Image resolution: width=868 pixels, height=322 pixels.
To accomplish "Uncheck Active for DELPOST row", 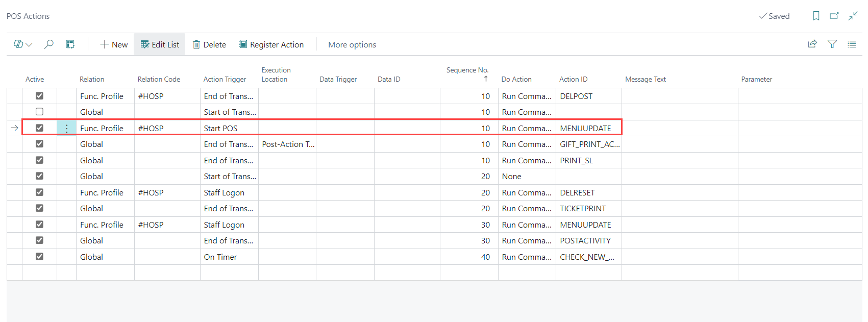I will [x=39, y=96].
